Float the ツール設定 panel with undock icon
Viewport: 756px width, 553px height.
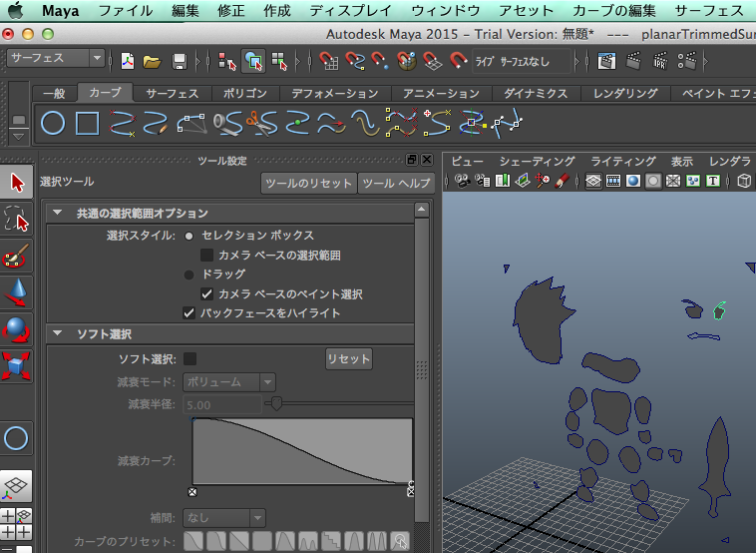[x=411, y=160]
